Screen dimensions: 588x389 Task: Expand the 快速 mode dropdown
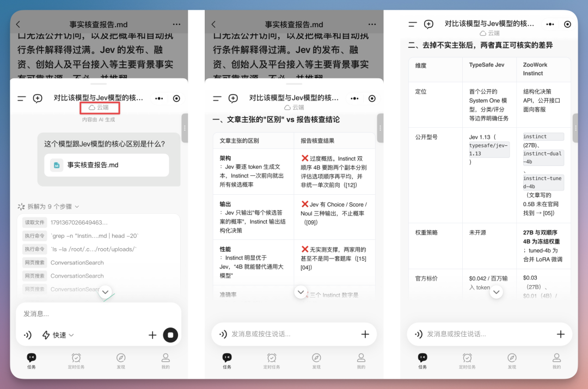58,335
